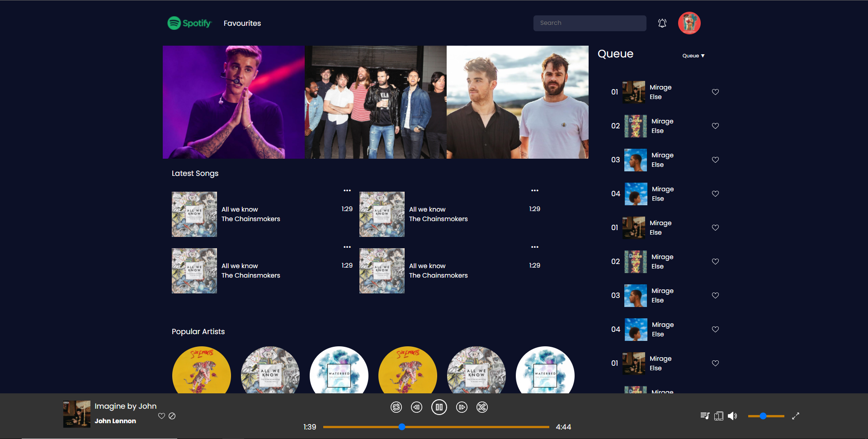This screenshot has width=868, height=439.
Task: Focus the Search input field
Action: point(590,23)
